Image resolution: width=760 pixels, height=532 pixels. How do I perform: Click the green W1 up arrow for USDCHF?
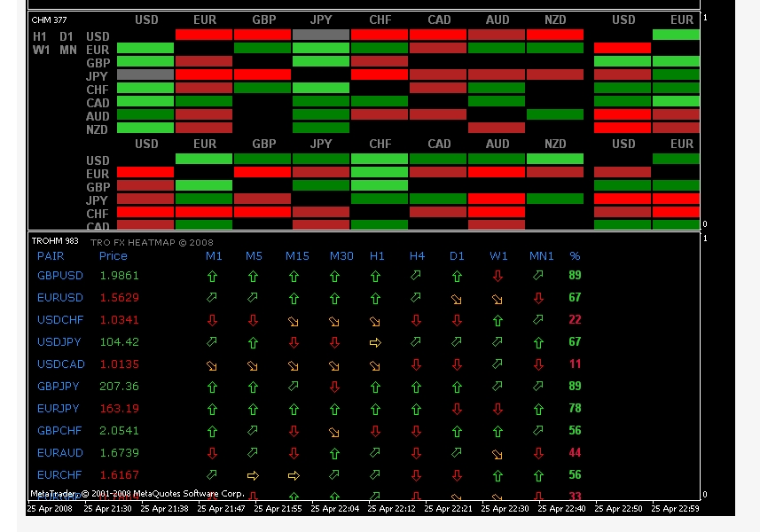tap(498, 320)
